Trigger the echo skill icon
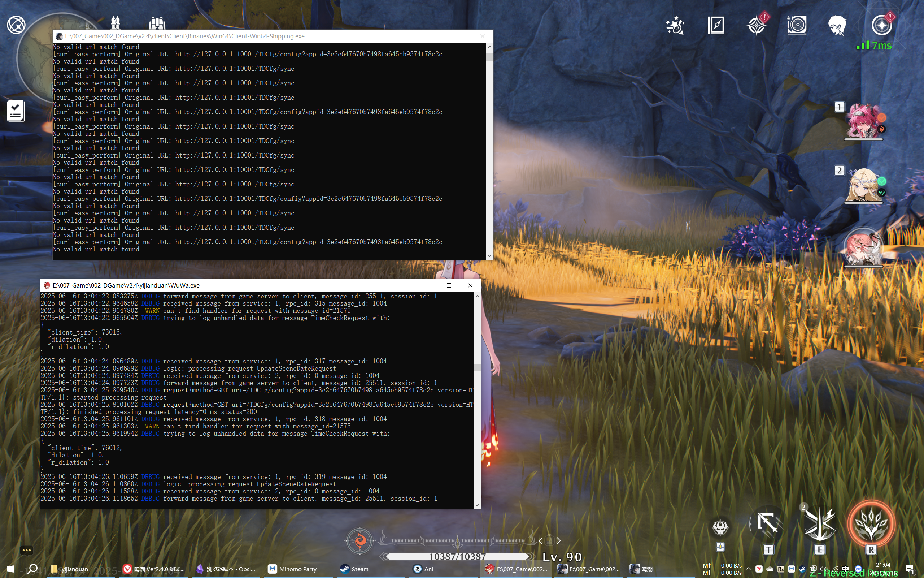 click(x=720, y=527)
